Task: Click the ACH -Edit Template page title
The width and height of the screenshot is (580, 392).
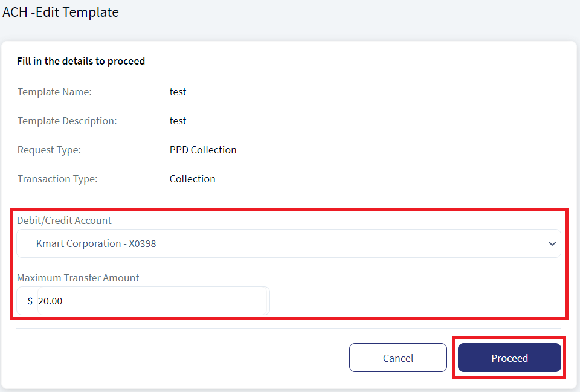Action: (x=60, y=12)
